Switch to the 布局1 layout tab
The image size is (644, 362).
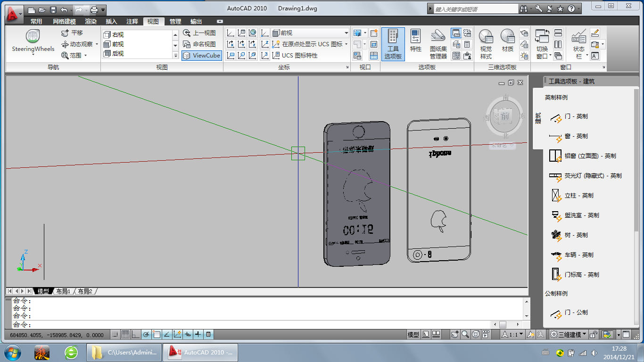point(63,291)
